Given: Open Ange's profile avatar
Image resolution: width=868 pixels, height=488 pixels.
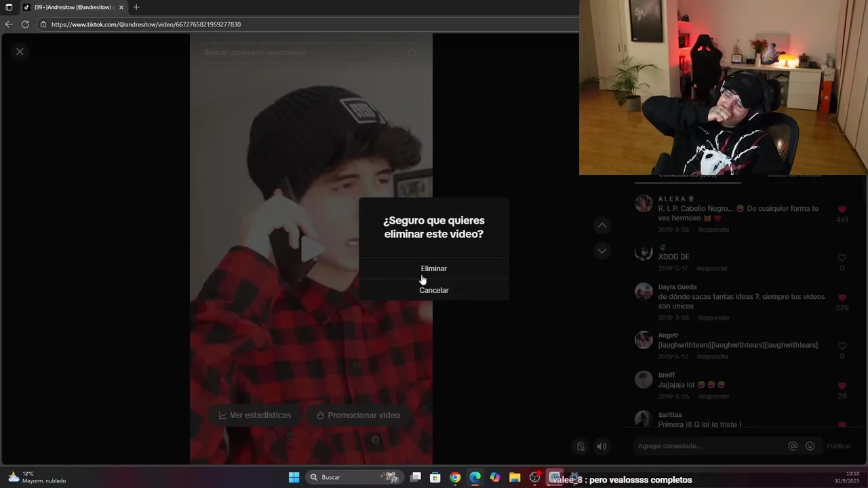Looking at the screenshot, I should pos(644,340).
